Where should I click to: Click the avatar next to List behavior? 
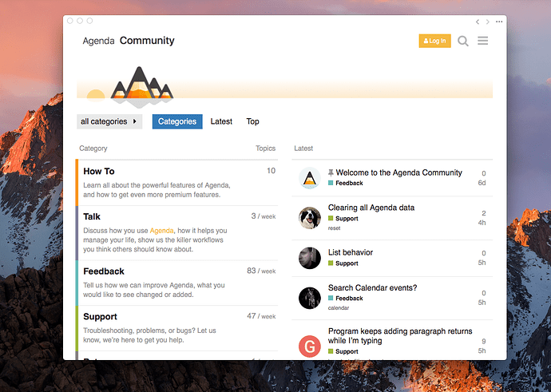(310, 258)
